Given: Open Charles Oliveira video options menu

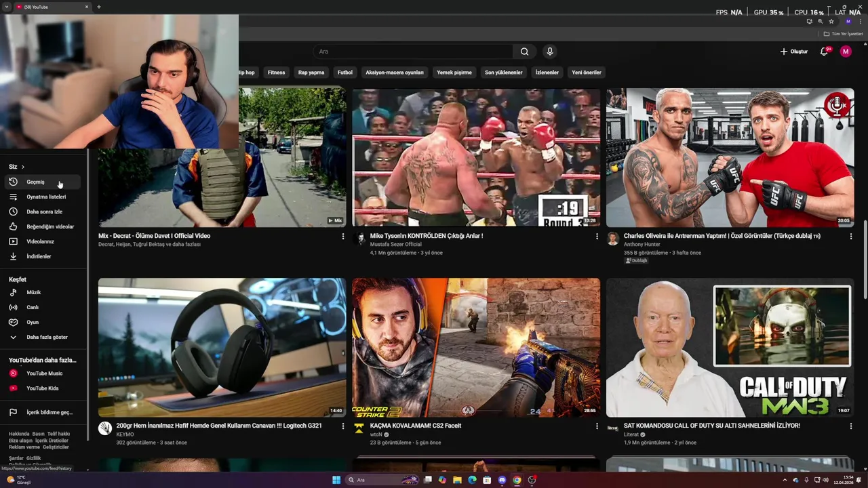Looking at the screenshot, I should [x=851, y=237].
